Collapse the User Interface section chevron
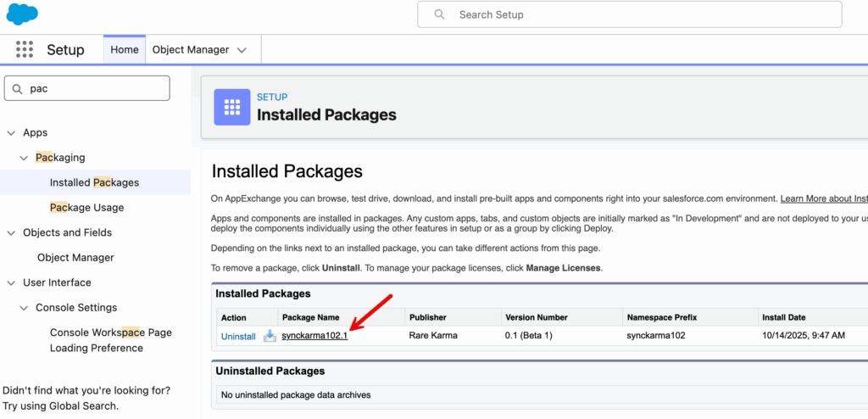Image resolution: width=868 pixels, height=419 pixels. pos(11,282)
